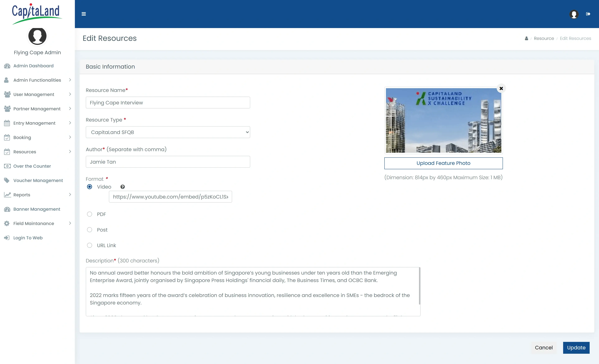Select the Post format option

coord(90,230)
